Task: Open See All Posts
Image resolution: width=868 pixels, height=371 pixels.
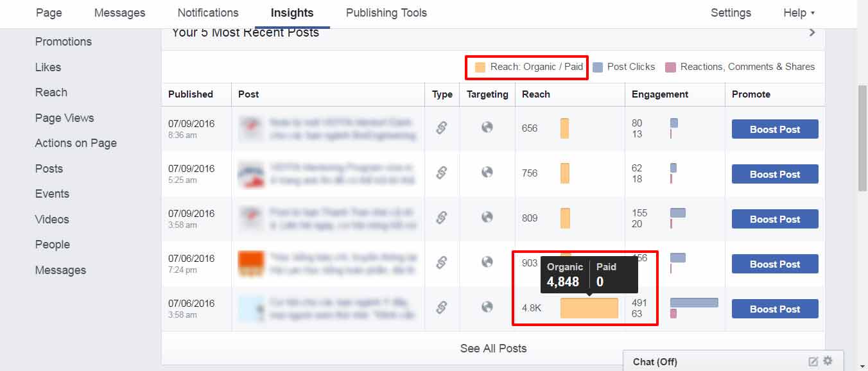Action: pyautogui.click(x=492, y=348)
